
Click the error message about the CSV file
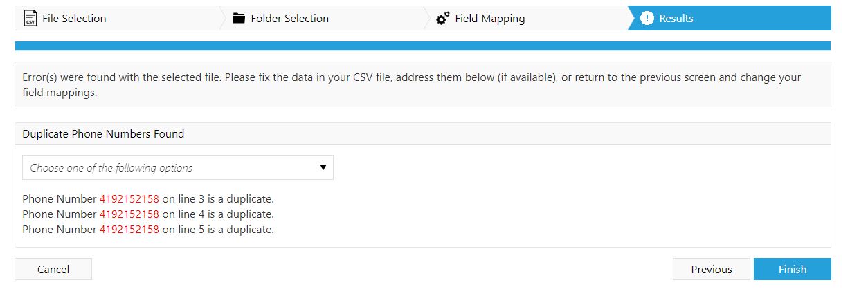[x=411, y=85]
